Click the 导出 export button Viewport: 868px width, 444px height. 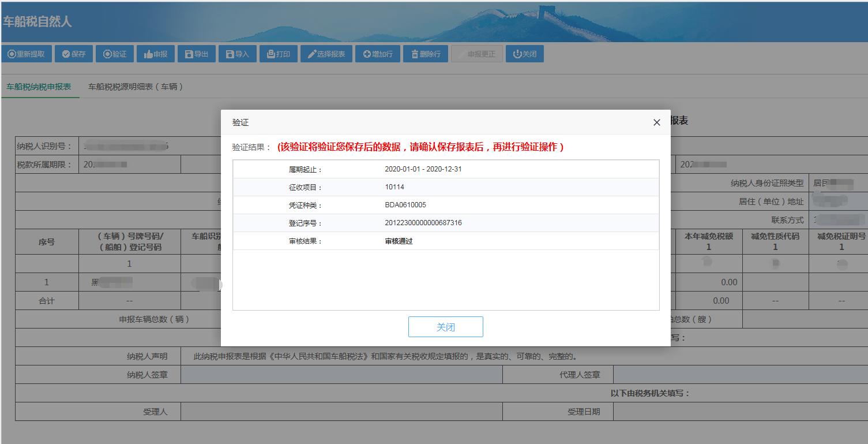(197, 54)
